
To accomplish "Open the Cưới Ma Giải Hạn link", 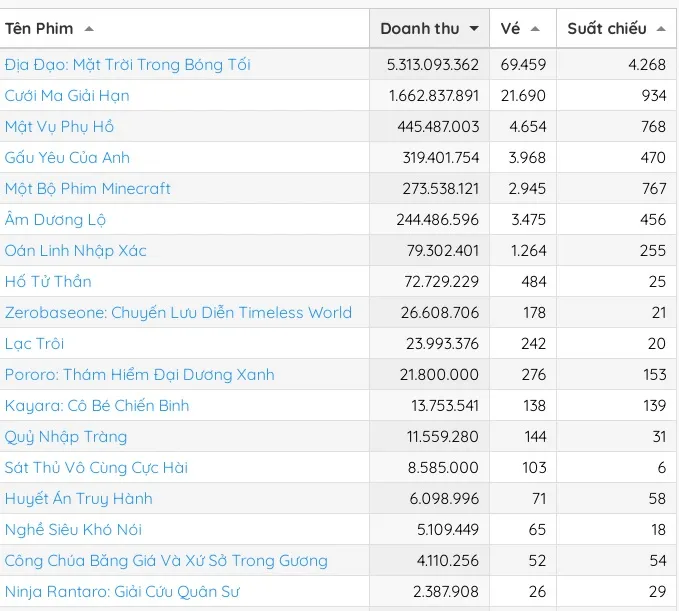I will coord(67,96).
